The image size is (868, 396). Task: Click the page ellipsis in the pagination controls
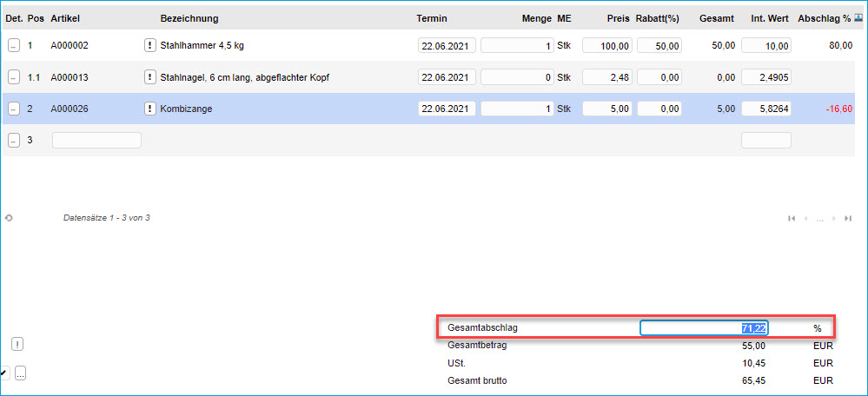[x=820, y=219]
